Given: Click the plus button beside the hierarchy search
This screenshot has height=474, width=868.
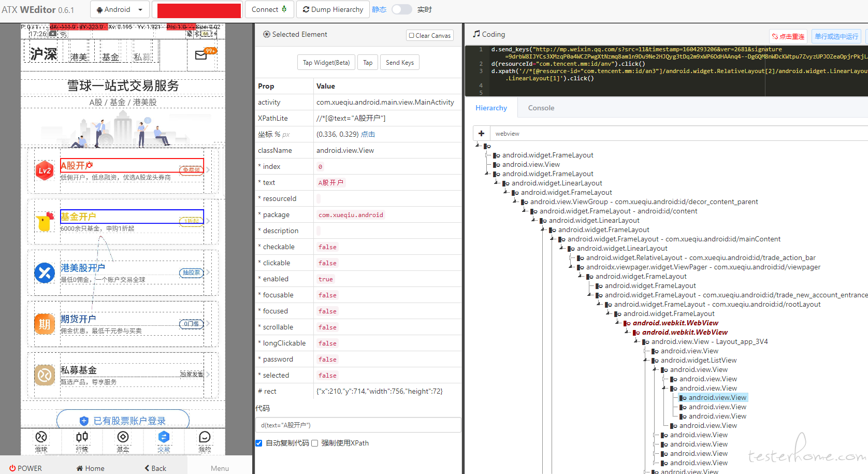Looking at the screenshot, I should click(x=481, y=133).
